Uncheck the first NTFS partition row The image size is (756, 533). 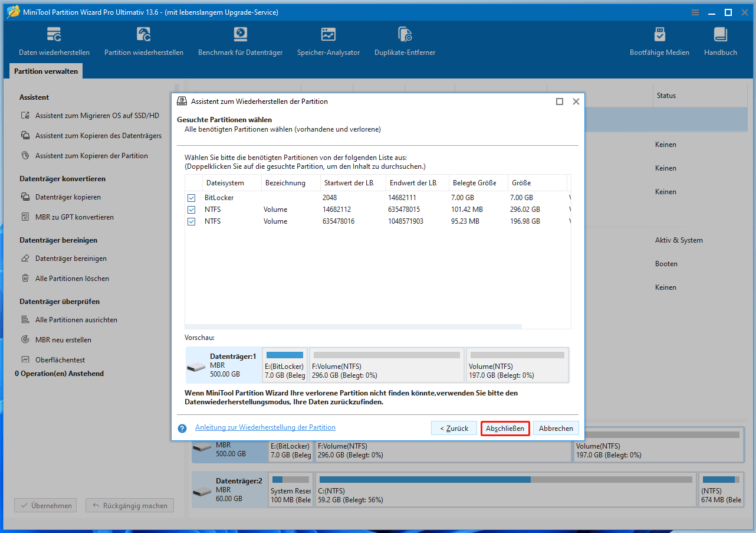191,210
